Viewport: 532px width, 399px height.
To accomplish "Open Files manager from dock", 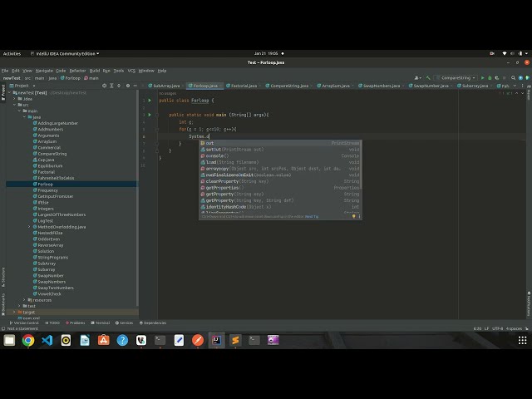I will tap(9, 340).
